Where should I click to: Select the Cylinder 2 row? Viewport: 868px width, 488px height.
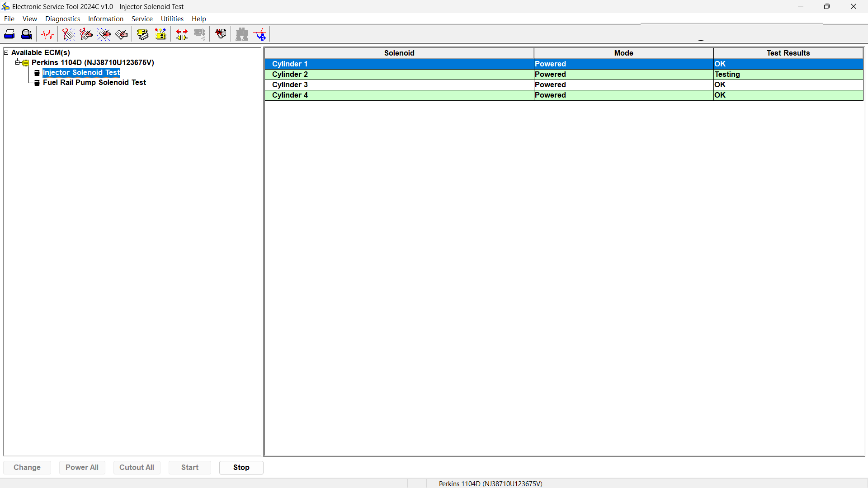point(564,75)
